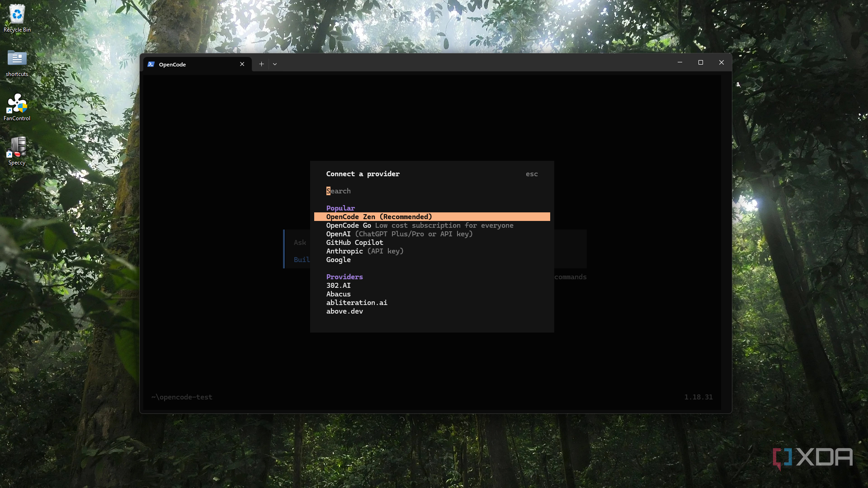868x488 pixels.
Task: Click the Providers section heading
Action: [x=344, y=277]
